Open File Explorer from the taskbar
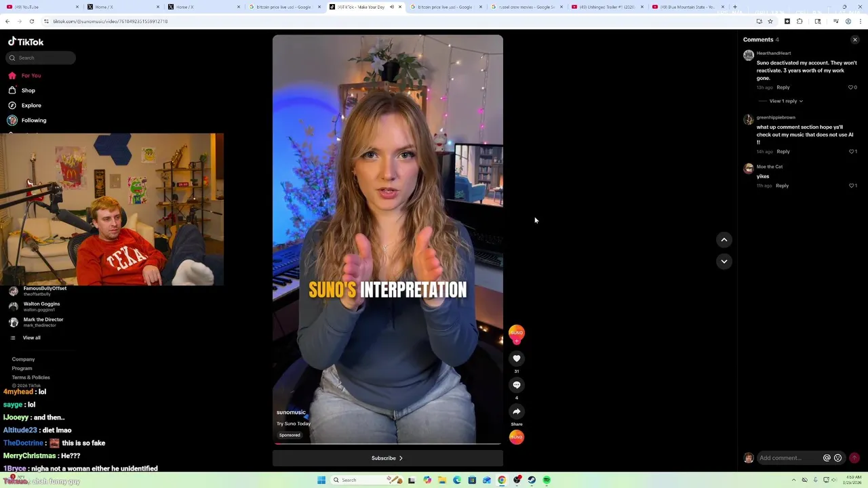Image resolution: width=868 pixels, height=488 pixels. point(441,480)
